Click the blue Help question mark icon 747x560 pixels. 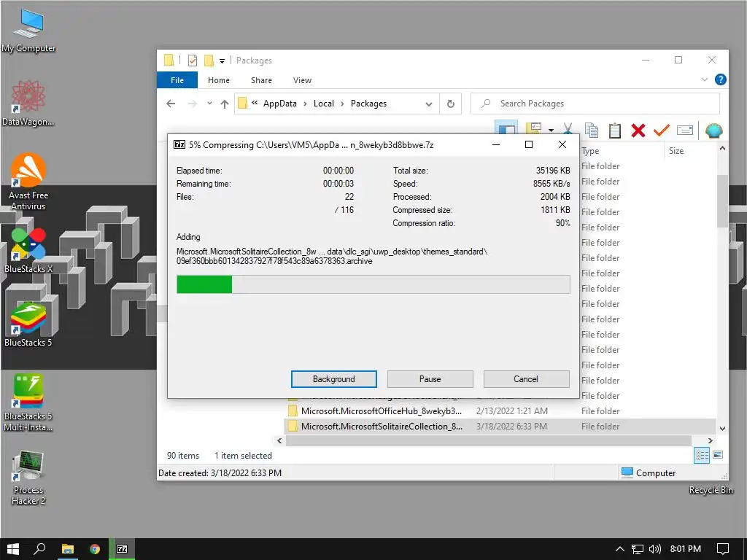click(720, 79)
